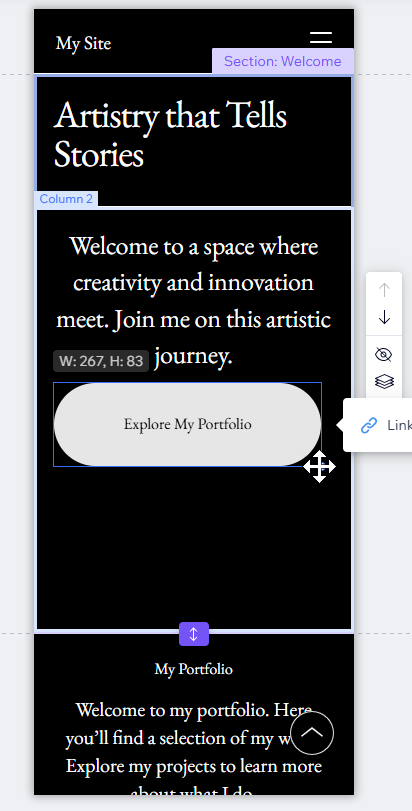
Task: Click the purple section resize handle
Action: [194, 634]
